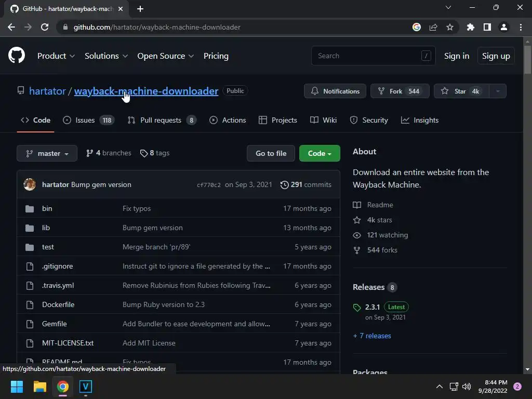The image size is (532, 399).
Task: Click the browser back arrow
Action: coord(11,27)
